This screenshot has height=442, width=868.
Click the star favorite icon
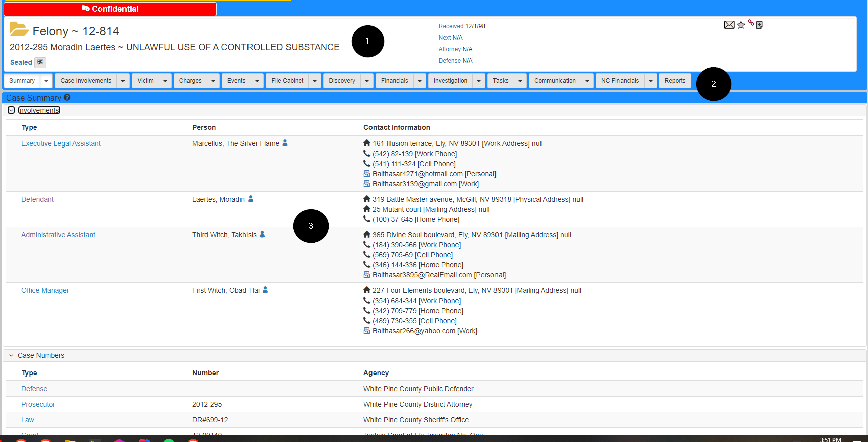click(x=741, y=25)
